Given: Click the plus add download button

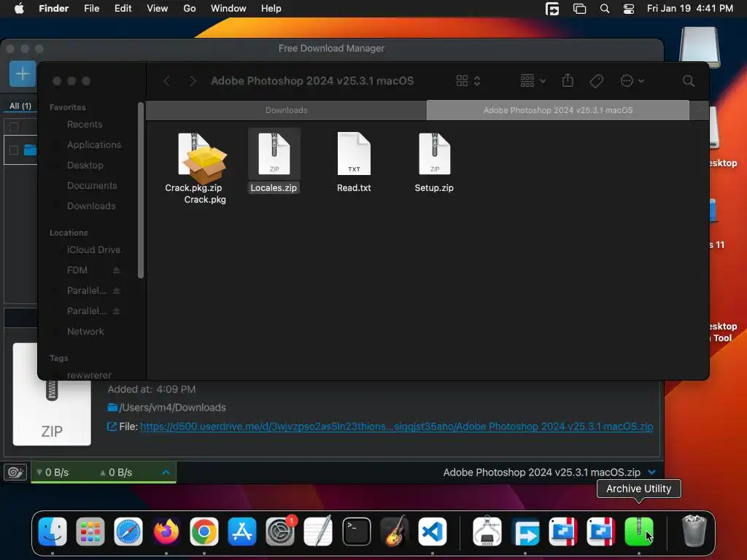Looking at the screenshot, I should [x=23, y=74].
